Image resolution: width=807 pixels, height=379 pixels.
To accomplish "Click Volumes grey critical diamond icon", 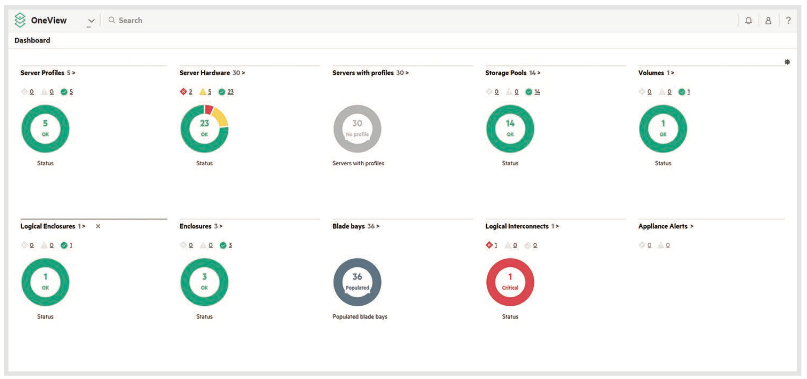I will pos(642,92).
